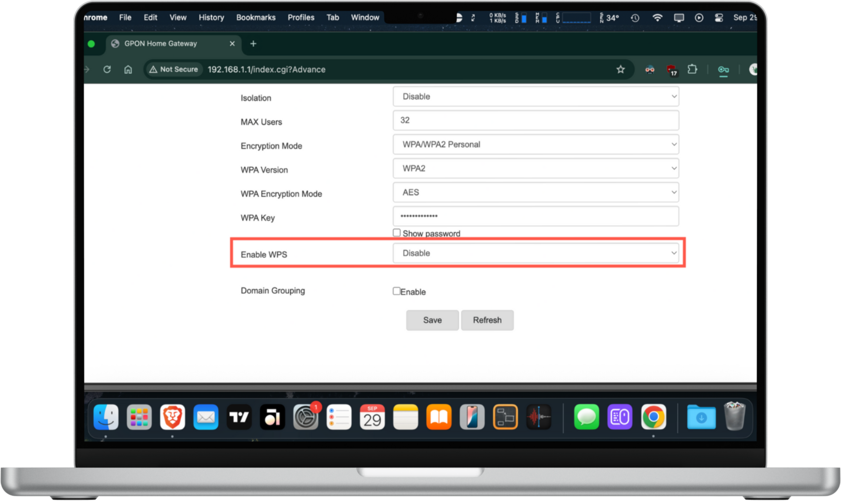Click the Wi-Fi icon in menu bar

click(x=657, y=18)
